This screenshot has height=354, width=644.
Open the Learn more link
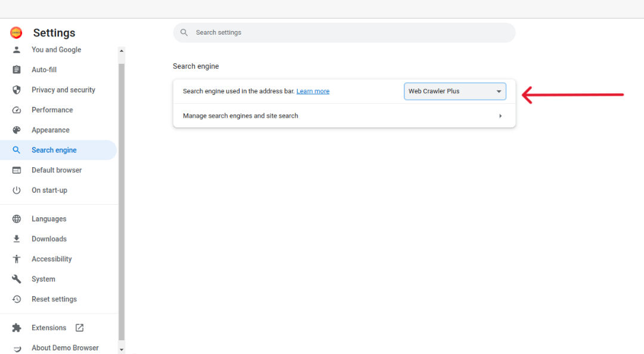point(313,91)
